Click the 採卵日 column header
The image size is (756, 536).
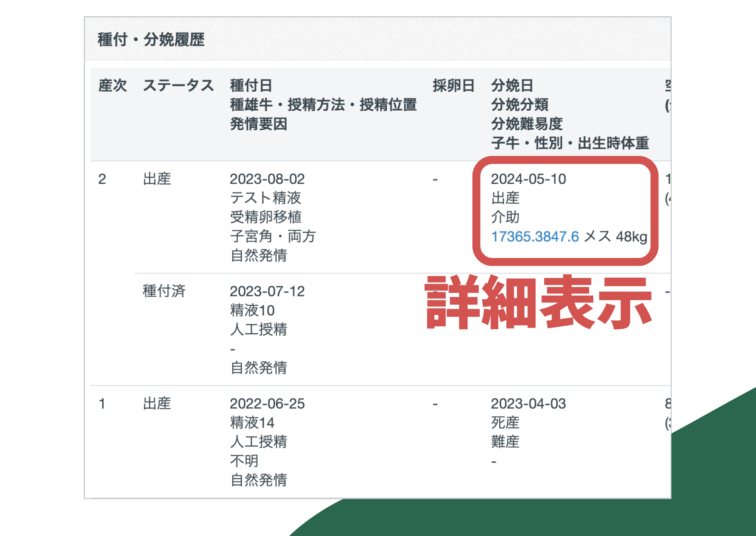tap(453, 85)
